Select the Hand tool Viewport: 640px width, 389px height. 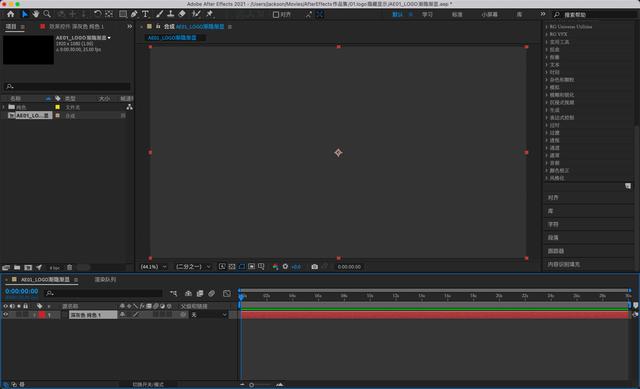pos(36,14)
